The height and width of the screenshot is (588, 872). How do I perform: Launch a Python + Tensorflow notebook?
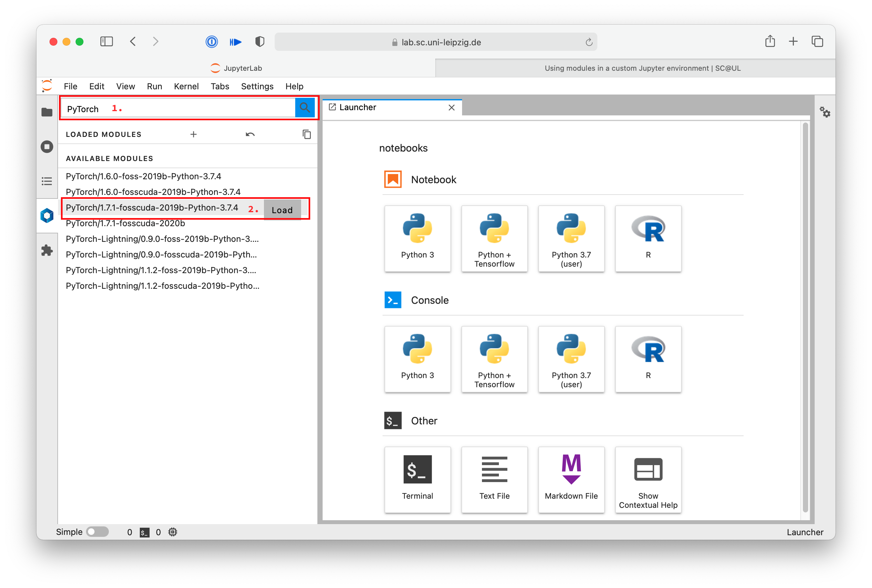[x=494, y=239]
